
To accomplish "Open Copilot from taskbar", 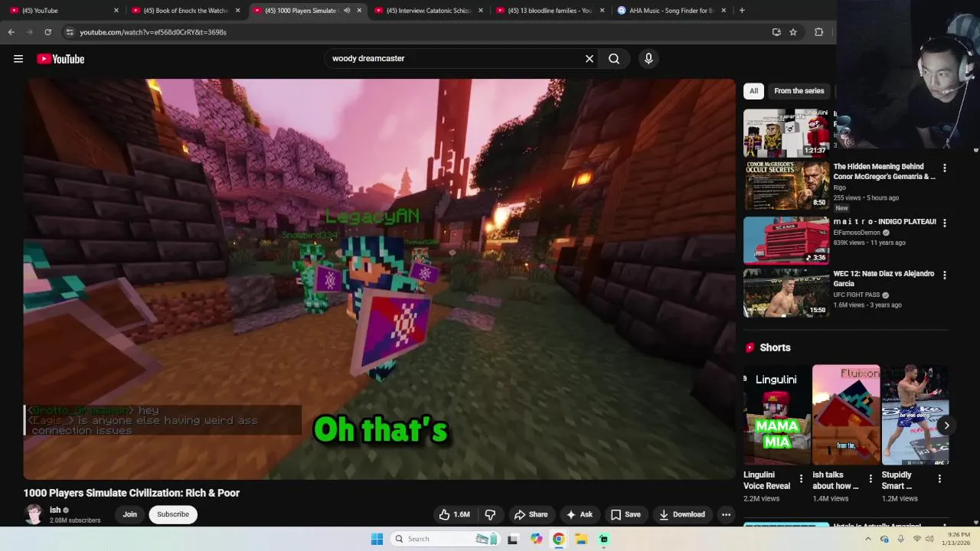I will tap(536, 539).
